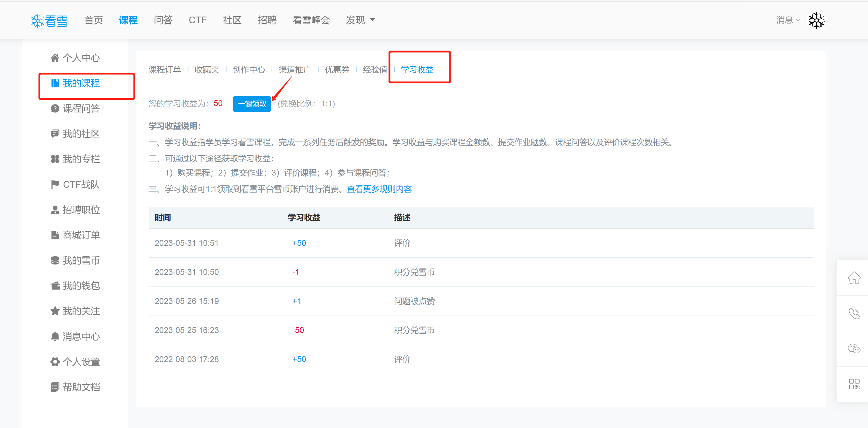Open CTF in the top navigation
The height and width of the screenshot is (428, 868).
(x=197, y=20)
